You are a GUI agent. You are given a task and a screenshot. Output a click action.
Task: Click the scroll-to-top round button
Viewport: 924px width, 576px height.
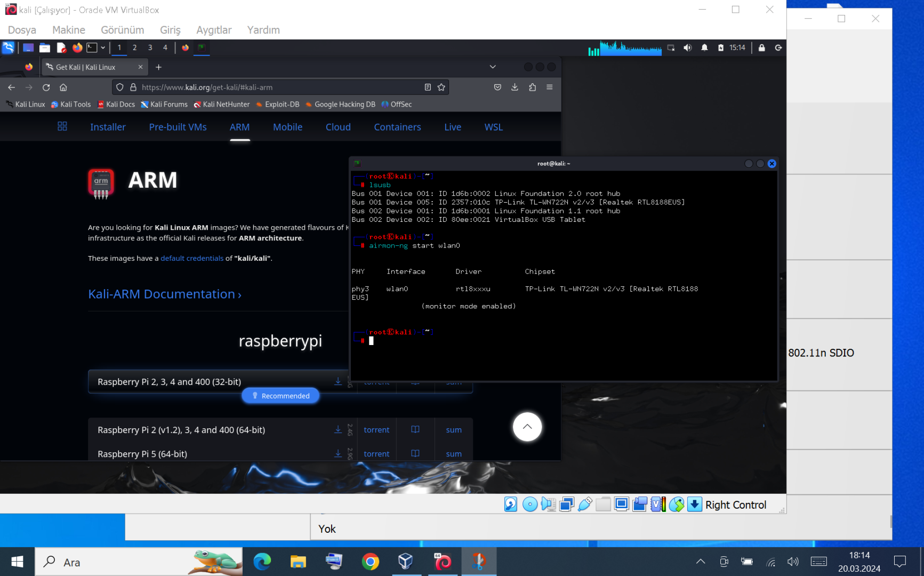(527, 427)
